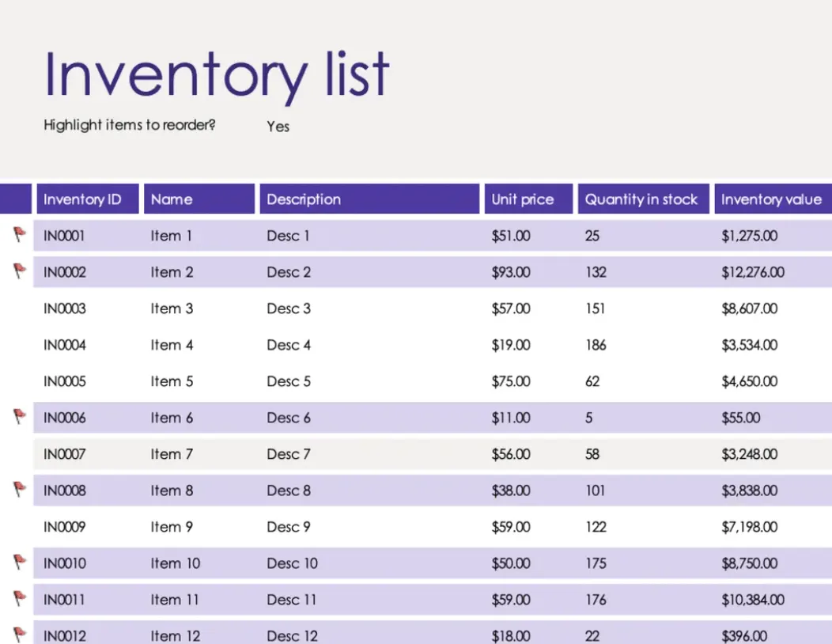Click the $1,275.00 inventory value cell
This screenshot has height=644, width=832.
(749, 236)
